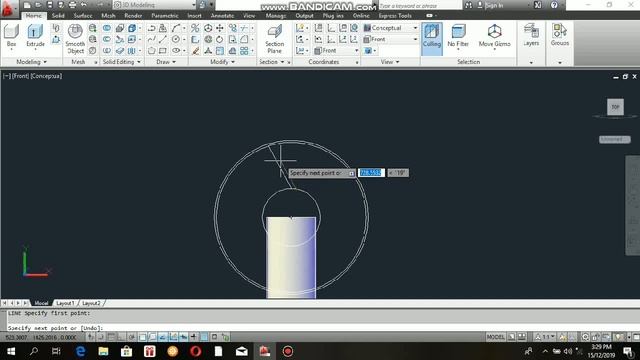Activate the Extrude tool
Screen dimensions: 640x360
[x=35, y=36]
